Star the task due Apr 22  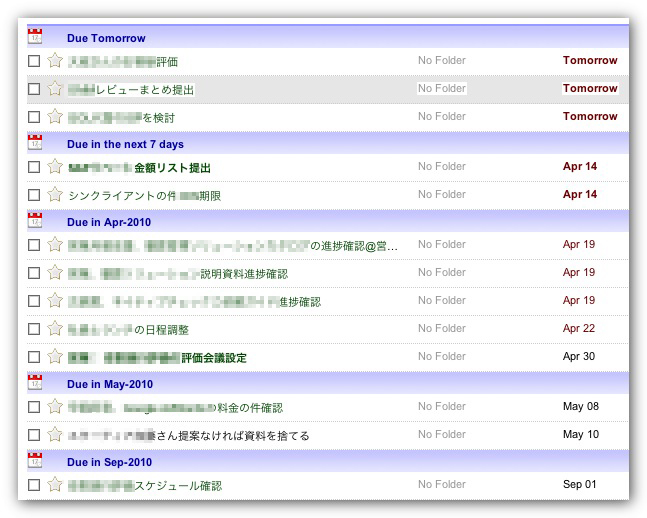click(x=55, y=329)
